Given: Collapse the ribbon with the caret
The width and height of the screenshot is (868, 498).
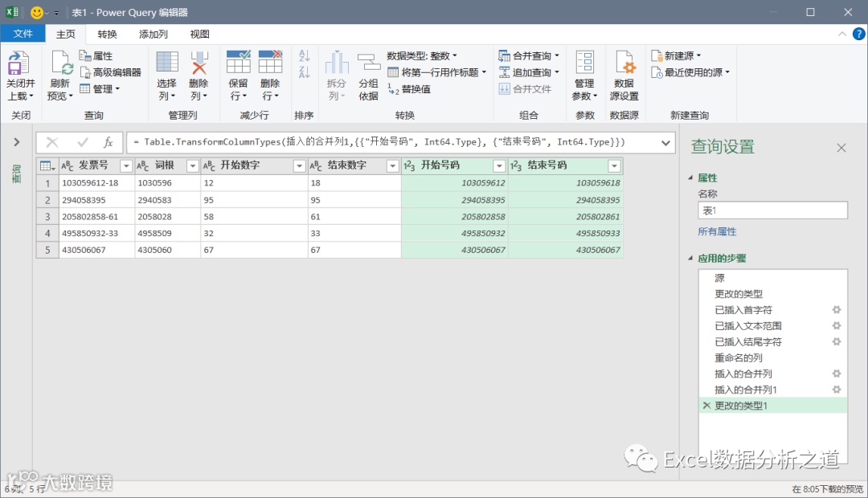Looking at the screenshot, I should click(x=842, y=35).
